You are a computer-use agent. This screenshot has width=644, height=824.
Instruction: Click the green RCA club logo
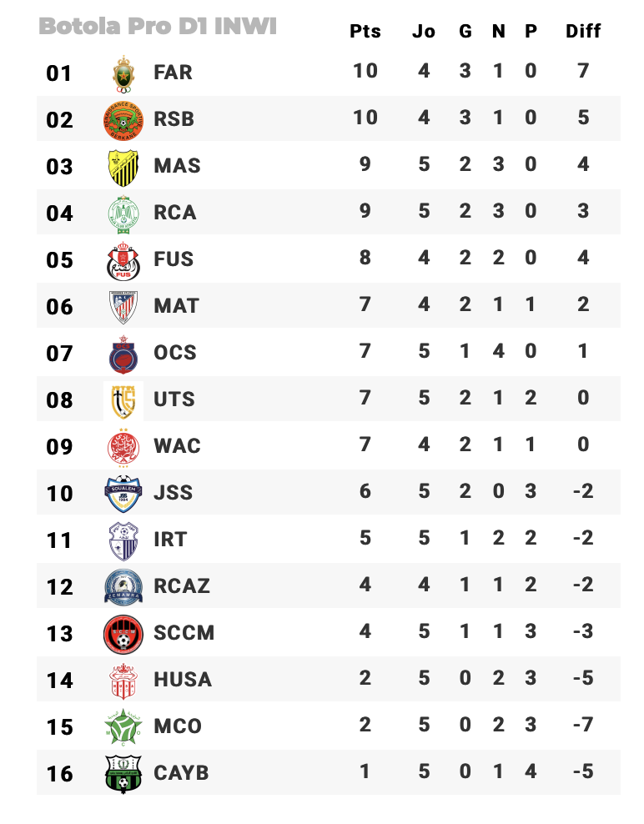click(x=123, y=214)
